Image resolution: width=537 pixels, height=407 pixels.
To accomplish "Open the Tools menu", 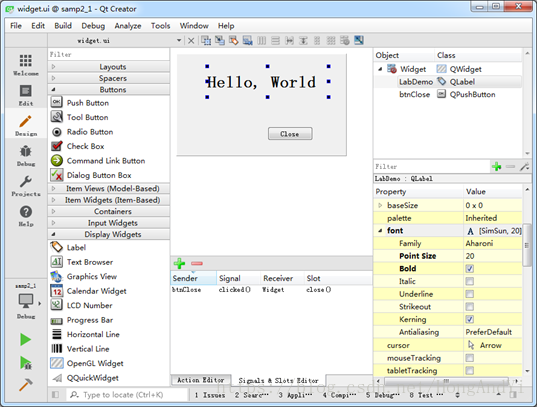I will [160, 26].
